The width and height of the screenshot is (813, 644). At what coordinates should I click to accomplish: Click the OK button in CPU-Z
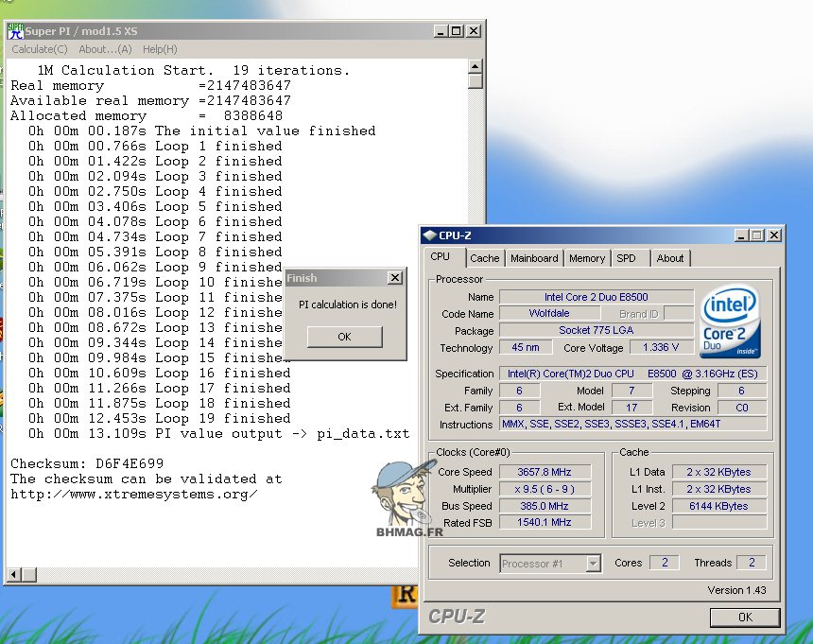[745, 617]
